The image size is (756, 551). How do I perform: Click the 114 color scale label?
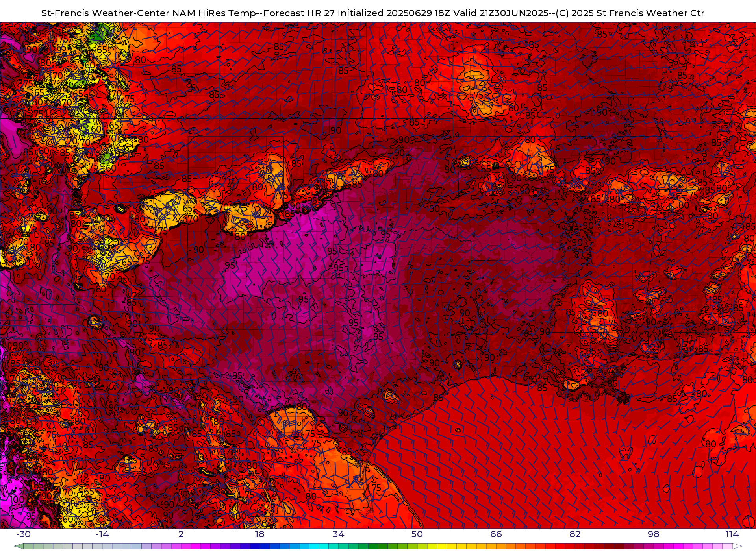pos(732,534)
